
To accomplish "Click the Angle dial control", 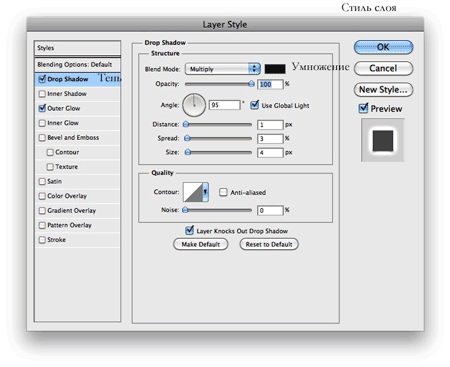I will (x=194, y=105).
